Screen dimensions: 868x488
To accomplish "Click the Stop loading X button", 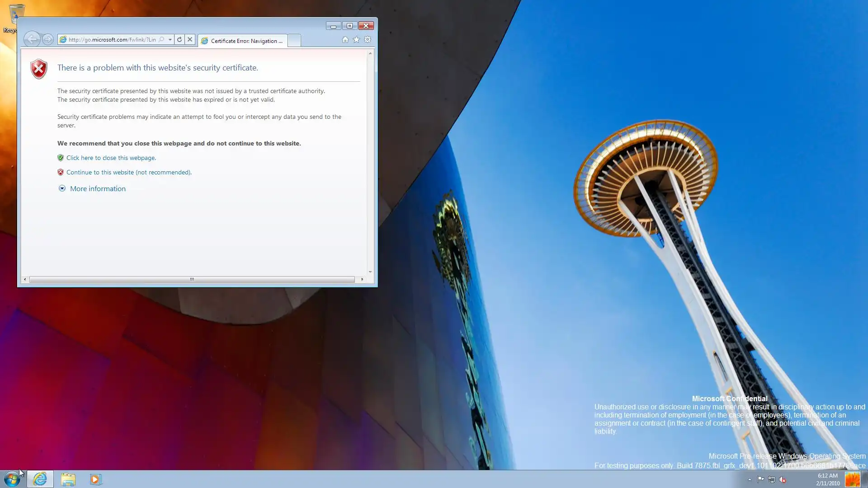I will (x=190, y=39).
